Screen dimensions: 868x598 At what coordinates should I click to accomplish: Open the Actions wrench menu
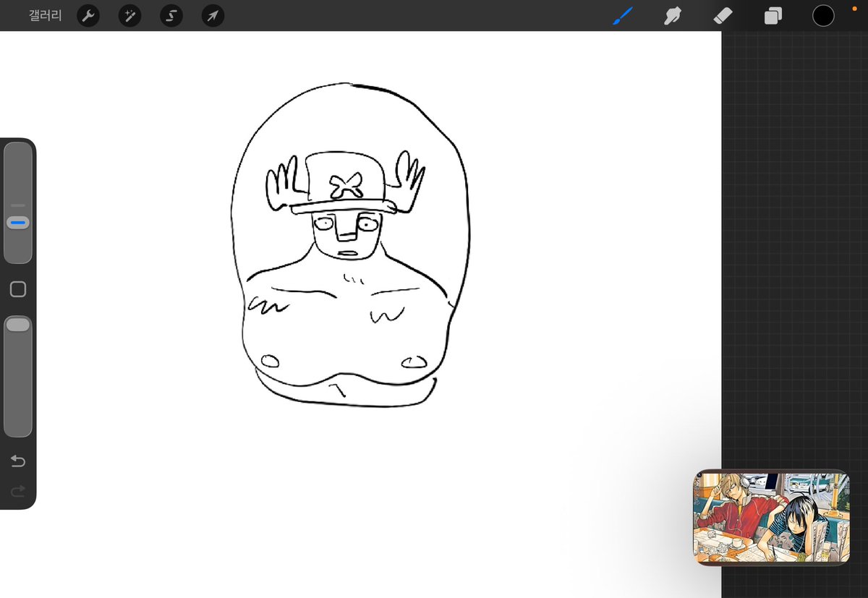pos(88,15)
